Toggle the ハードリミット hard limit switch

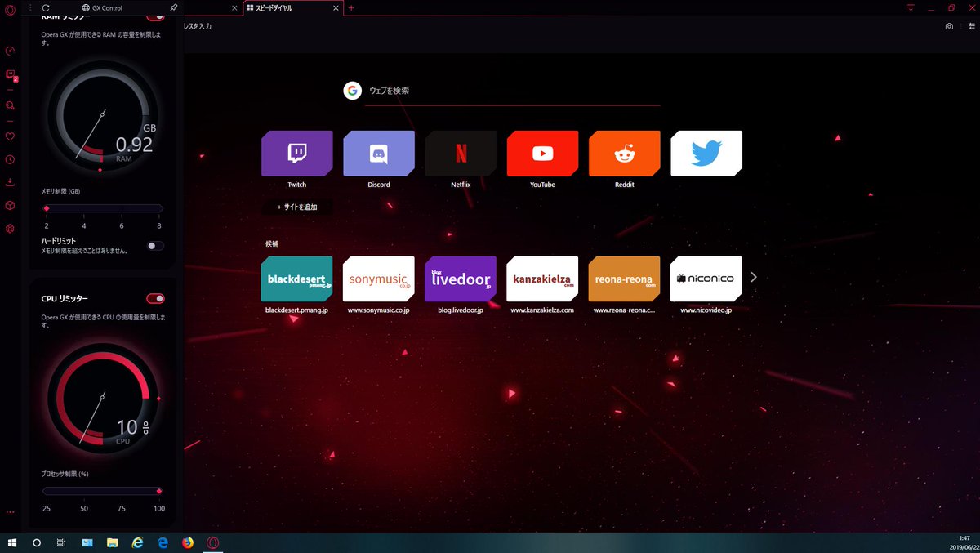coord(155,246)
